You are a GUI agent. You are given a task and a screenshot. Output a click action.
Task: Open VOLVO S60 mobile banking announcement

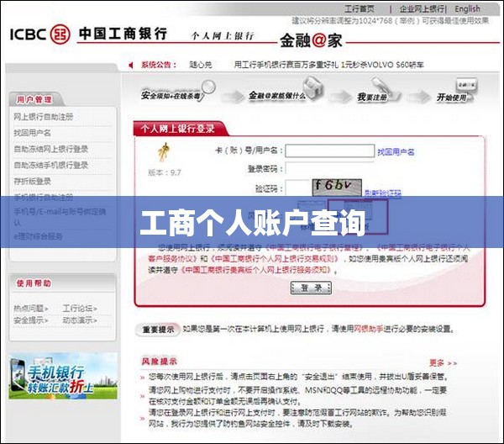(x=328, y=65)
